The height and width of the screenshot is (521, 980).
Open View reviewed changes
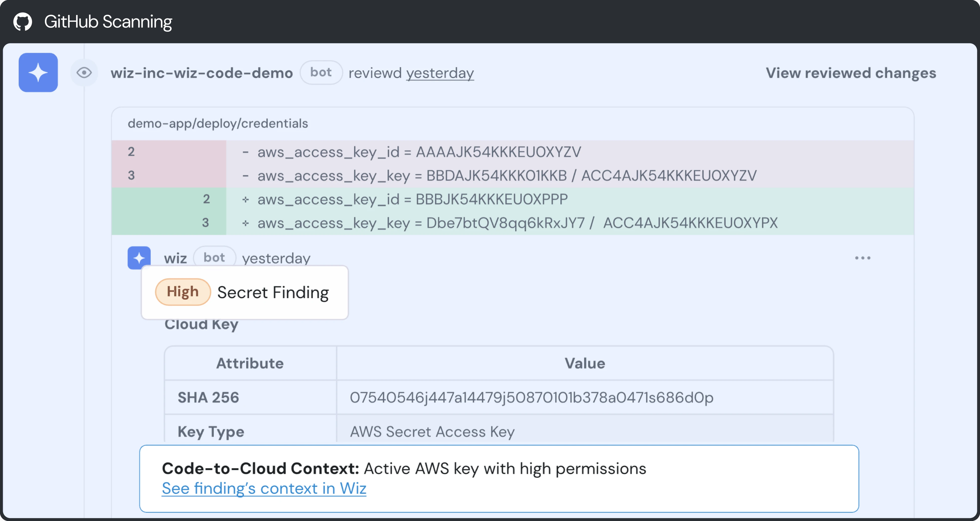pos(851,73)
